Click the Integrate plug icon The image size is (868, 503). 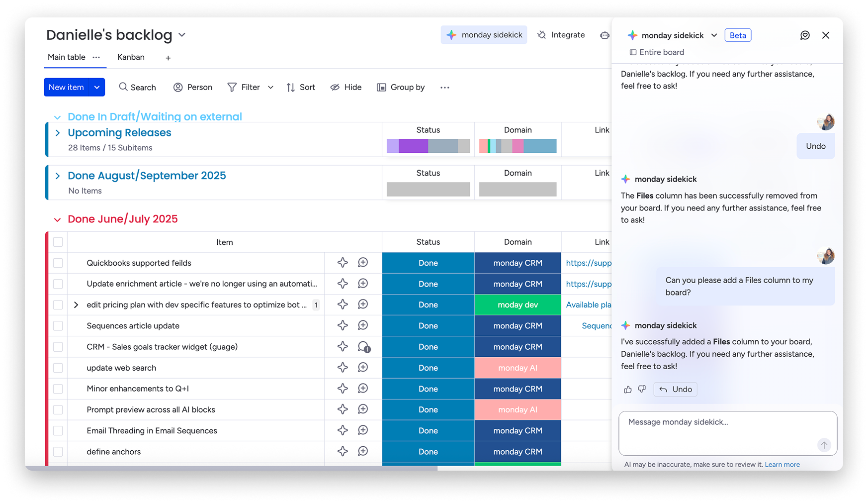click(x=542, y=35)
